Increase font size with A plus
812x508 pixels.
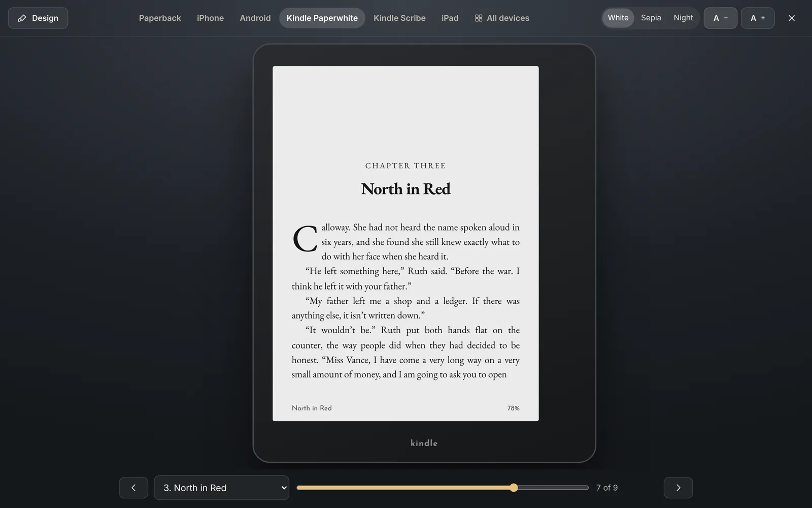tap(758, 18)
